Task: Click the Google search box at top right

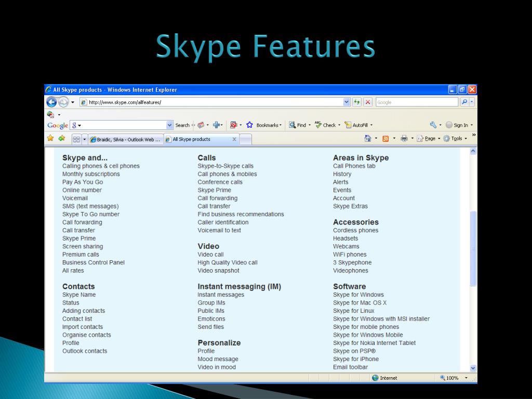Action: pyautogui.click(x=417, y=102)
